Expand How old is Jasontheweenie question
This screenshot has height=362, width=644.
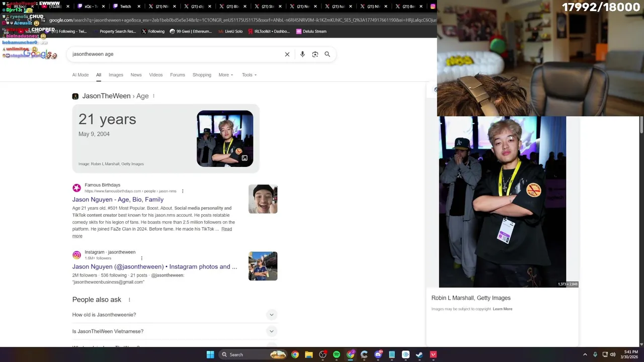point(175,315)
